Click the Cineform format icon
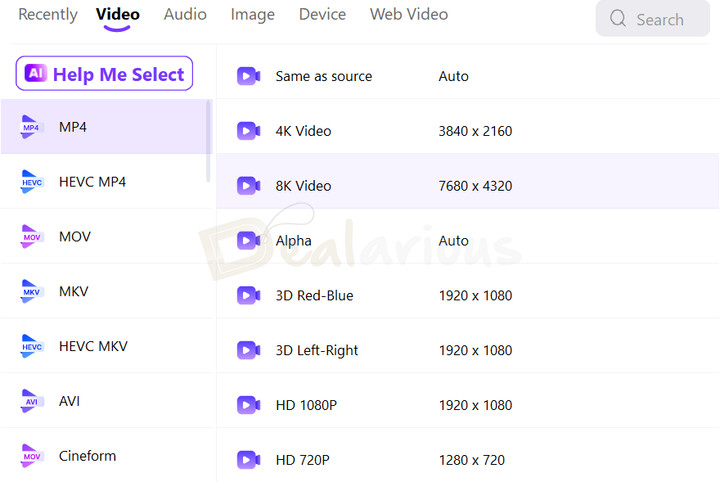The image size is (720, 482). (x=31, y=456)
